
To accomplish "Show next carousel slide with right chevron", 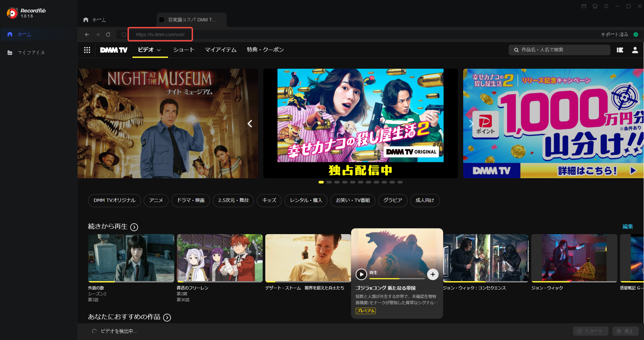I will click(471, 124).
